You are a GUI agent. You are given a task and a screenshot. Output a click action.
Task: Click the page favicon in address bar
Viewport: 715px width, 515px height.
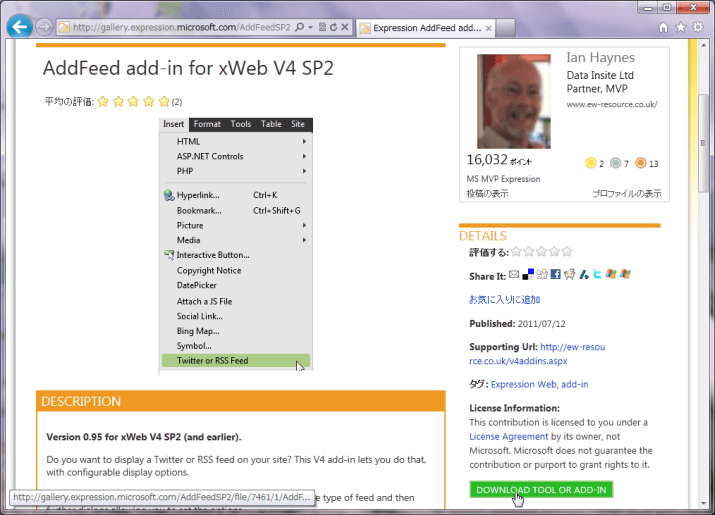64,27
